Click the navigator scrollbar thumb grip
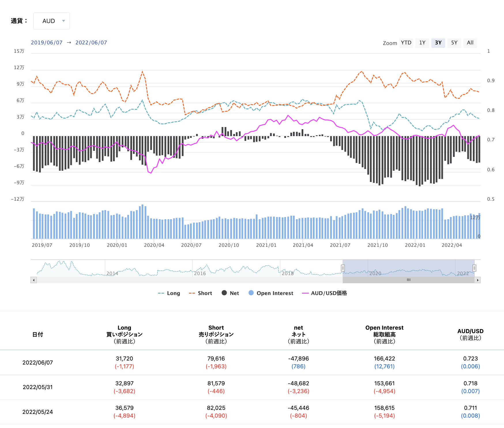 point(409,280)
